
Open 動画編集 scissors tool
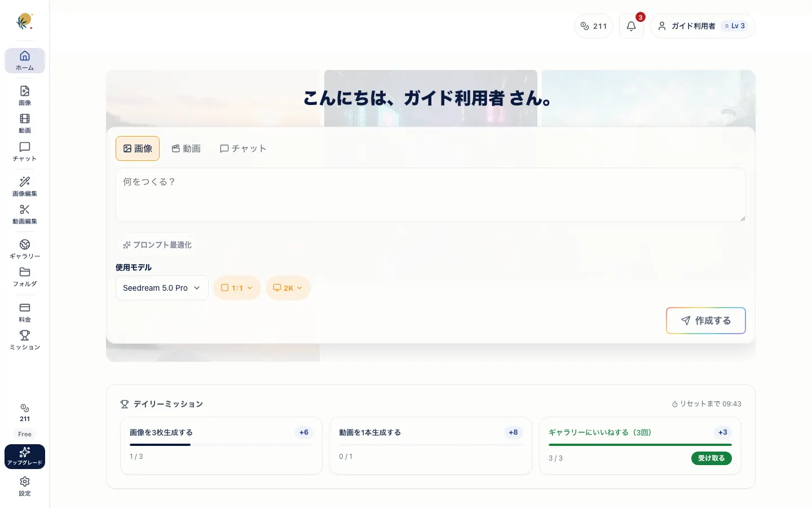point(25,214)
